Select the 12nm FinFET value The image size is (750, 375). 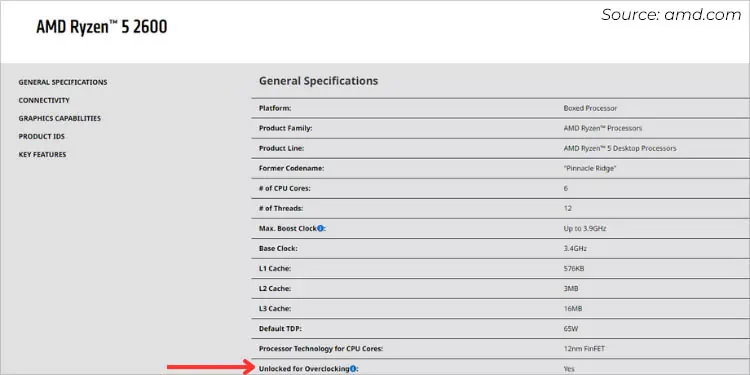point(584,349)
